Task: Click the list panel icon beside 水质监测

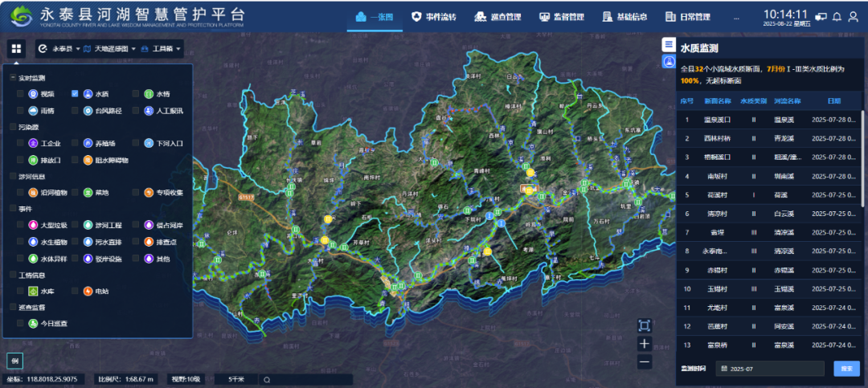Action: pos(668,45)
